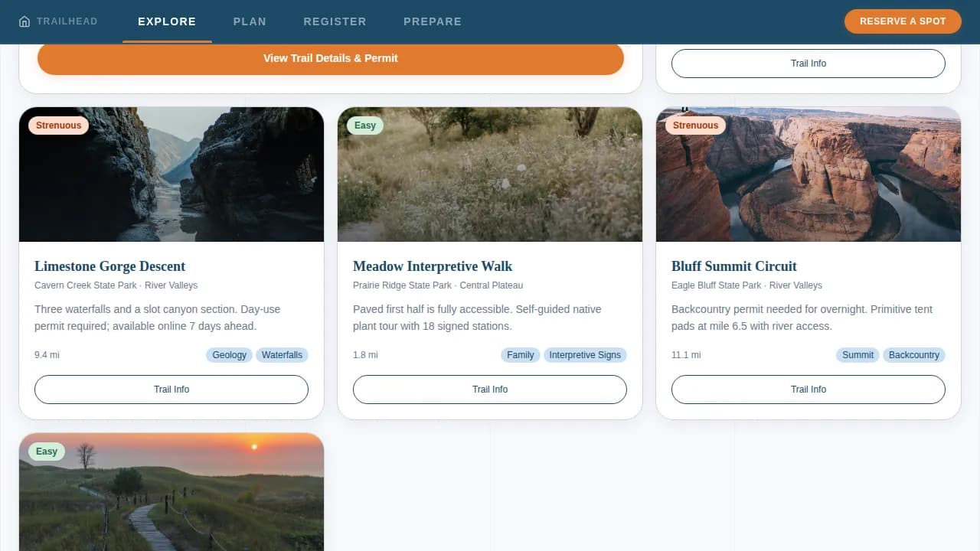Click the TRAILHEAD brand text
This screenshot has width=980, height=551.
[67, 21]
